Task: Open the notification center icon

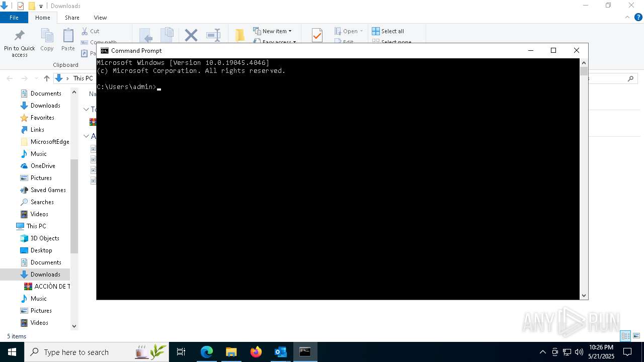Action: pyautogui.click(x=627, y=352)
